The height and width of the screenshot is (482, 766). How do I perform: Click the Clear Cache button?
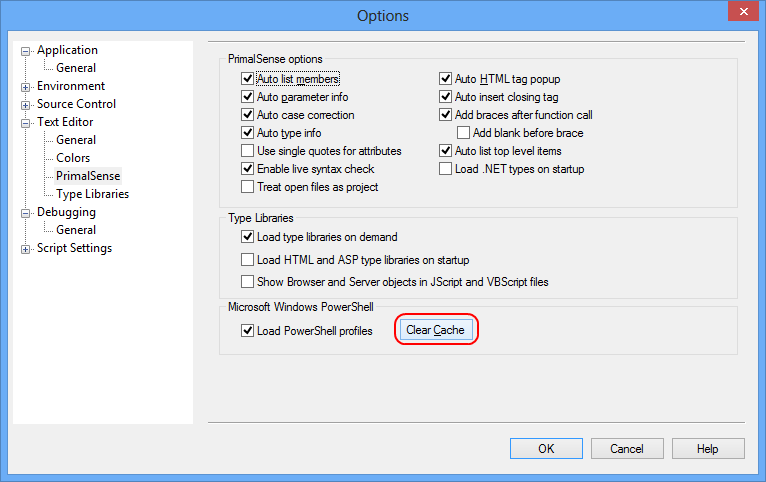[x=436, y=330]
